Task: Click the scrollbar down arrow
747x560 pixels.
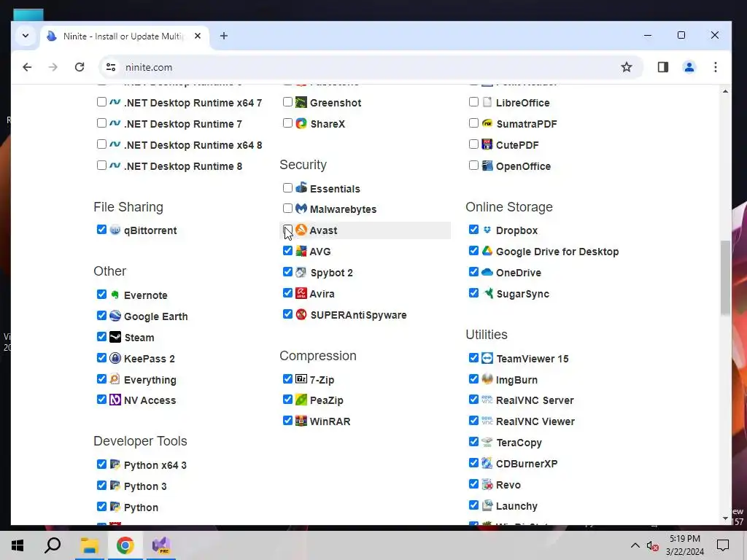Action: (x=725, y=518)
